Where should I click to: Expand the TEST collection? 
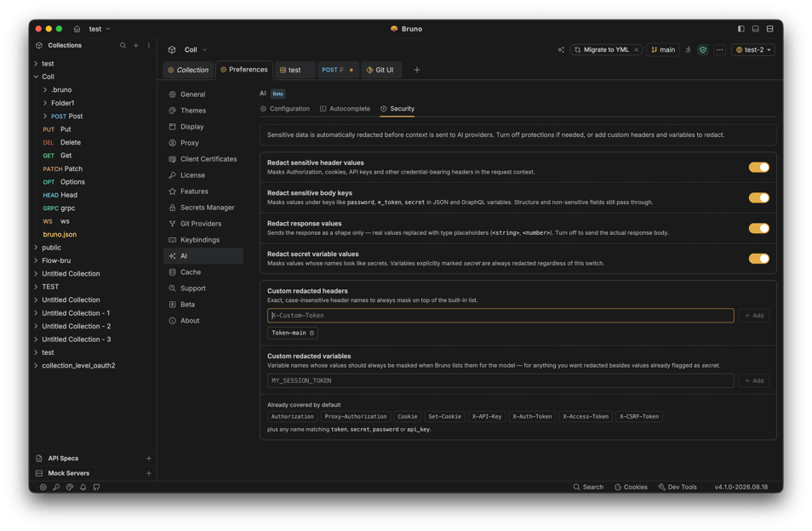pyautogui.click(x=36, y=287)
